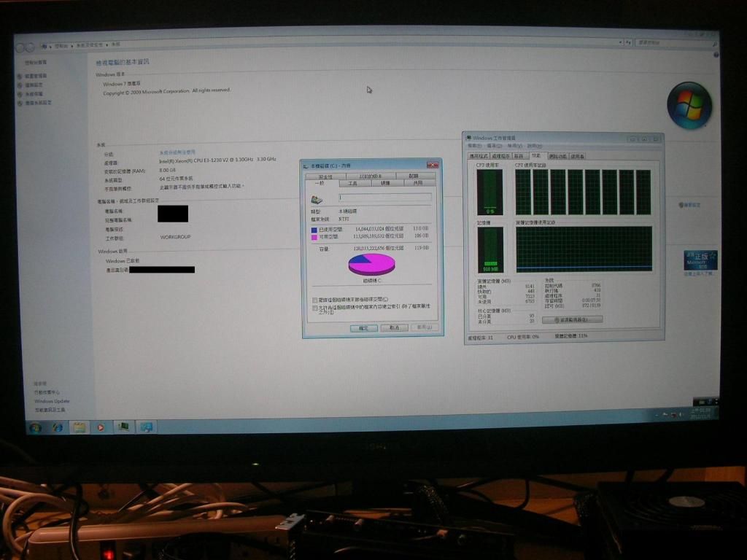Click the memory 910 MB meter gauge

point(490,249)
